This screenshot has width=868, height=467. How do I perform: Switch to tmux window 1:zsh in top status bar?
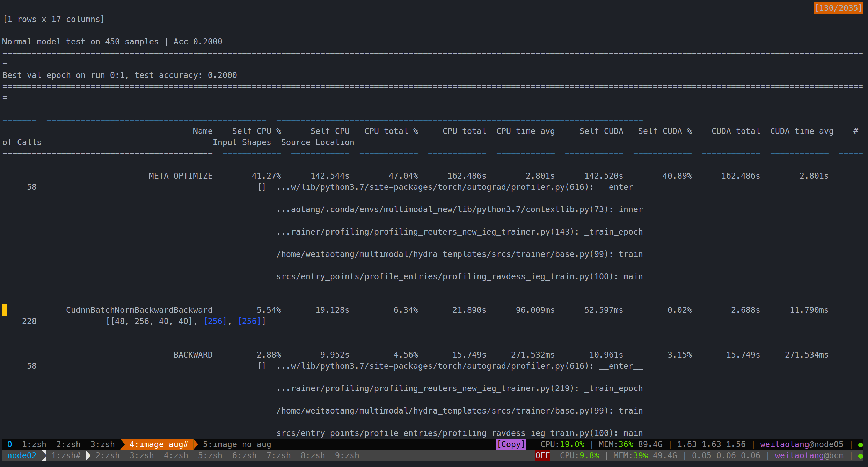34,444
